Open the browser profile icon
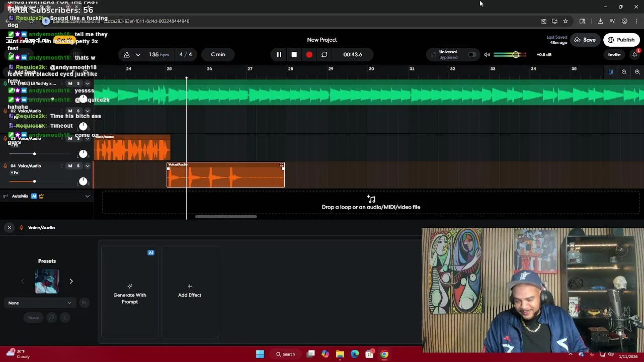Image resolution: width=644 pixels, height=362 pixels. click(x=624, y=21)
